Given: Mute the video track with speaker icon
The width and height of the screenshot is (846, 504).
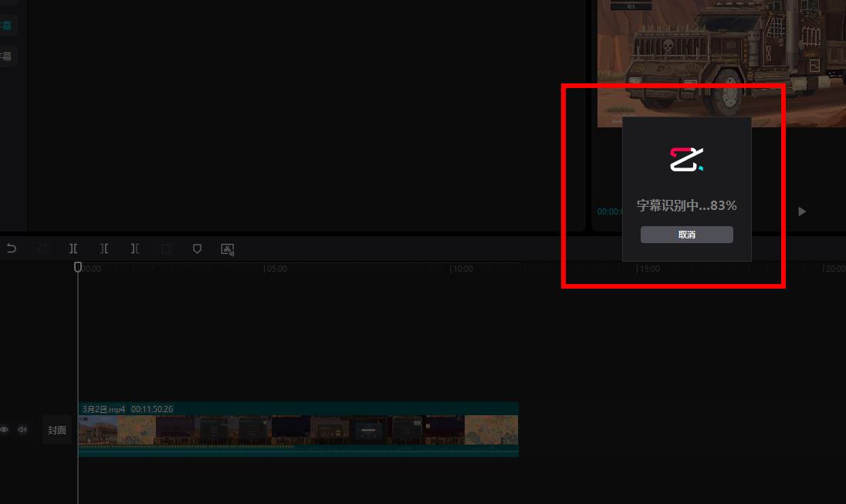Looking at the screenshot, I should pyautogui.click(x=22, y=430).
